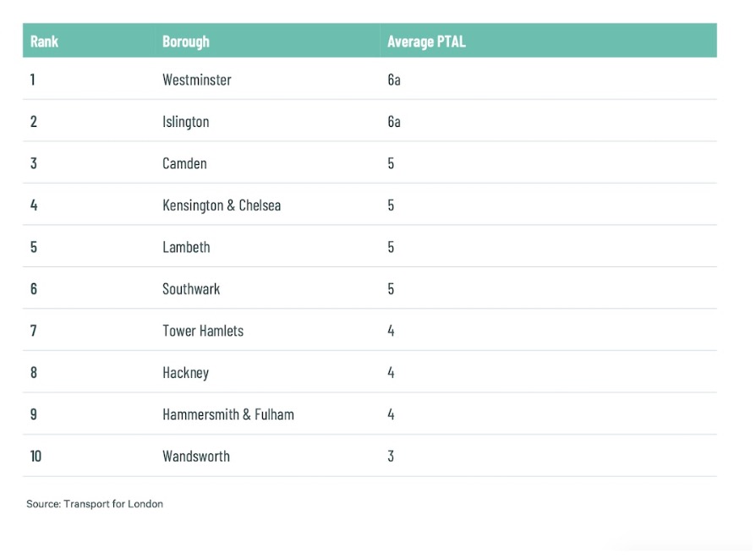Select Hammersmith & Fulham borough text
Screen dimensions: 756x559
click(x=228, y=414)
